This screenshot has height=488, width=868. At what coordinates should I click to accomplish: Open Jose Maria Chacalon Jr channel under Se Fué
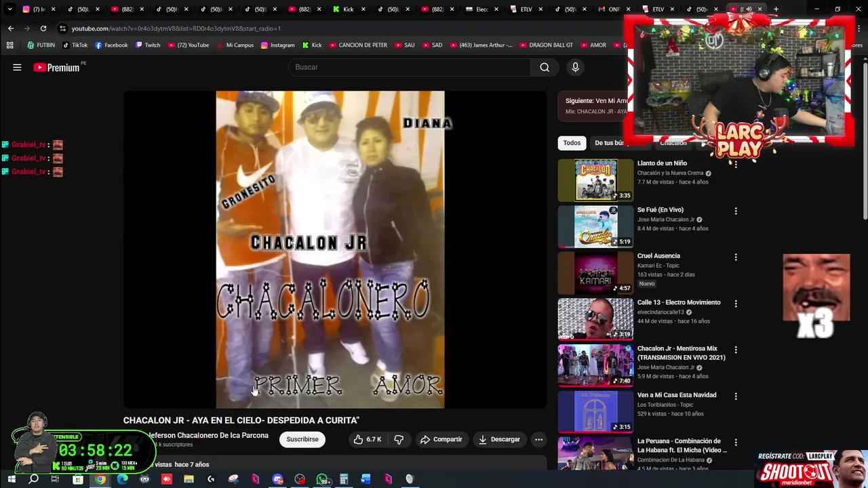click(x=666, y=220)
